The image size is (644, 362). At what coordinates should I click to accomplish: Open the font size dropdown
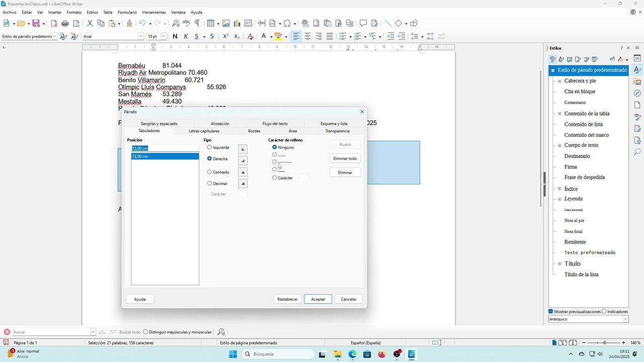point(163,36)
